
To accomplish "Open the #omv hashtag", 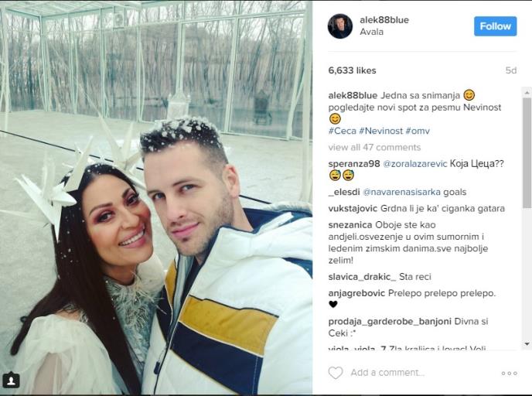I will click(x=418, y=131).
